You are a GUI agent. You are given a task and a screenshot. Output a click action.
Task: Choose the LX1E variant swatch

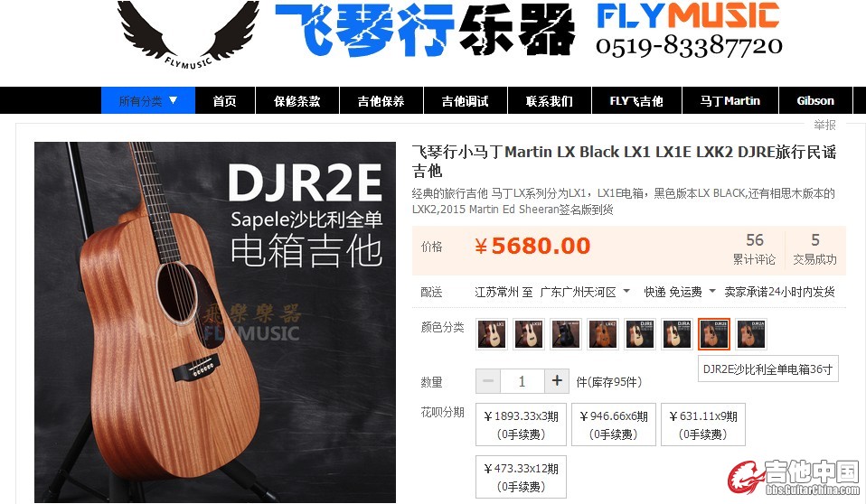tap(529, 334)
